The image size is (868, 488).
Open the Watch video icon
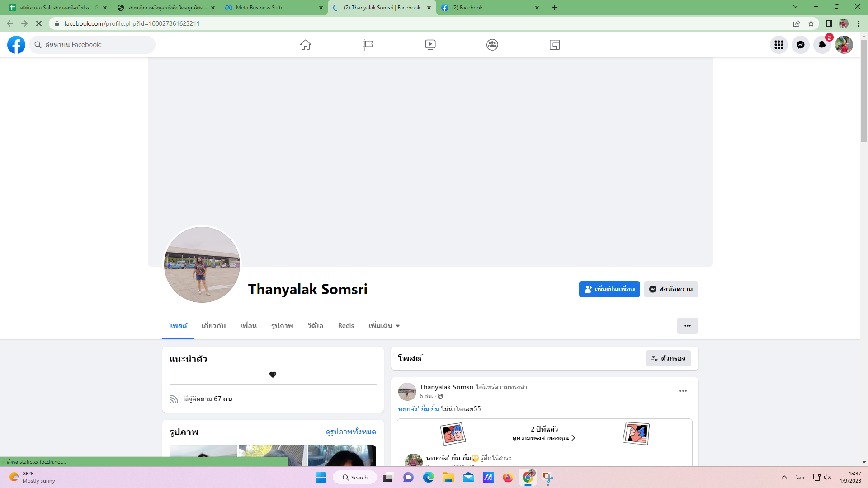pyautogui.click(x=430, y=45)
